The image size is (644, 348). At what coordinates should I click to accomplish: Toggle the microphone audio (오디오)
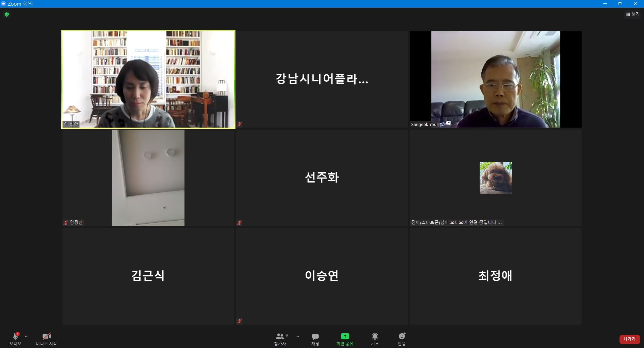(15, 339)
